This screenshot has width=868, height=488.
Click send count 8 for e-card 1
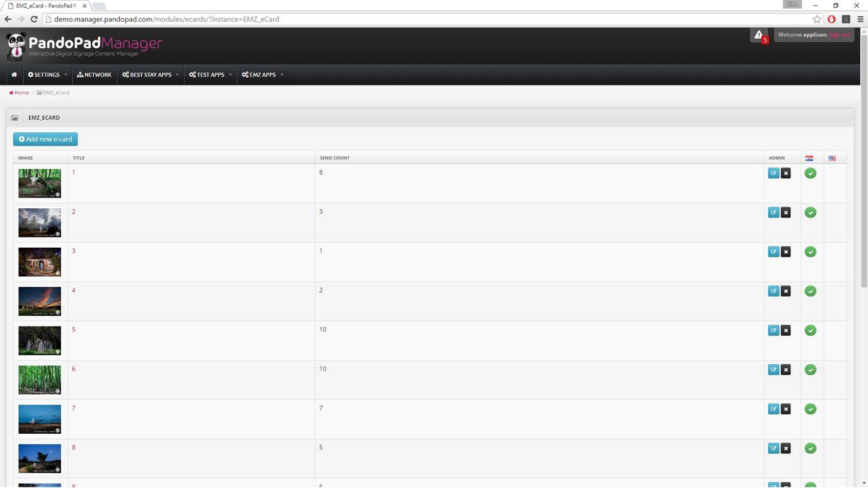click(321, 172)
